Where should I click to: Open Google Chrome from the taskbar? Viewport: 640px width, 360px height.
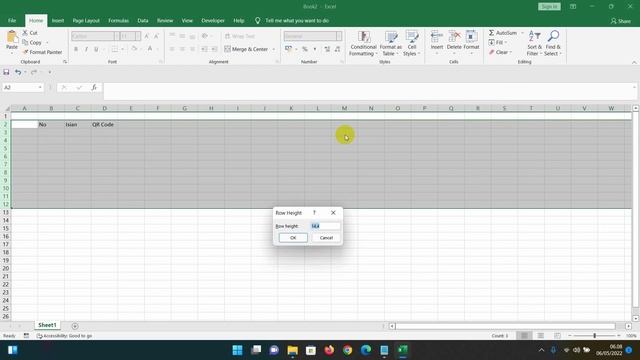tap(347, 350)
